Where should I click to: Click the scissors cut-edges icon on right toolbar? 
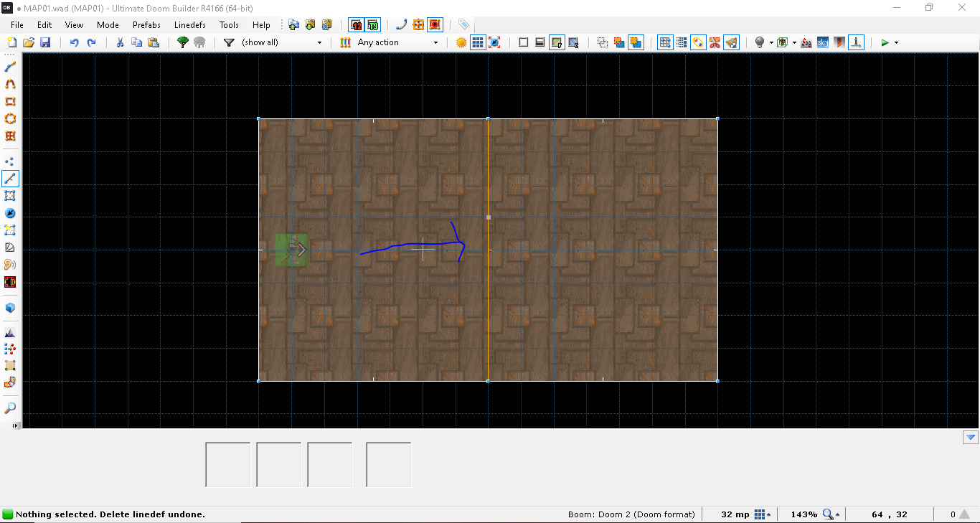coord(715,42)
